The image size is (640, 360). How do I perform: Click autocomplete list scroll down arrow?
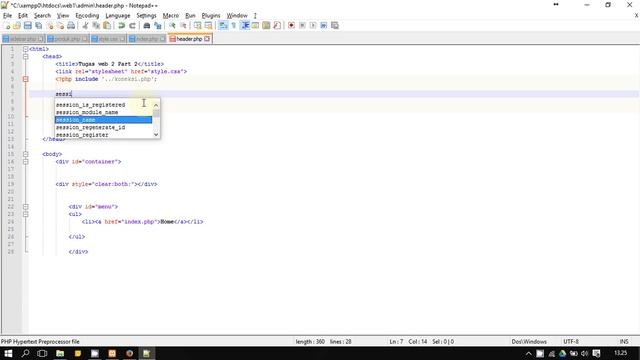156,134
